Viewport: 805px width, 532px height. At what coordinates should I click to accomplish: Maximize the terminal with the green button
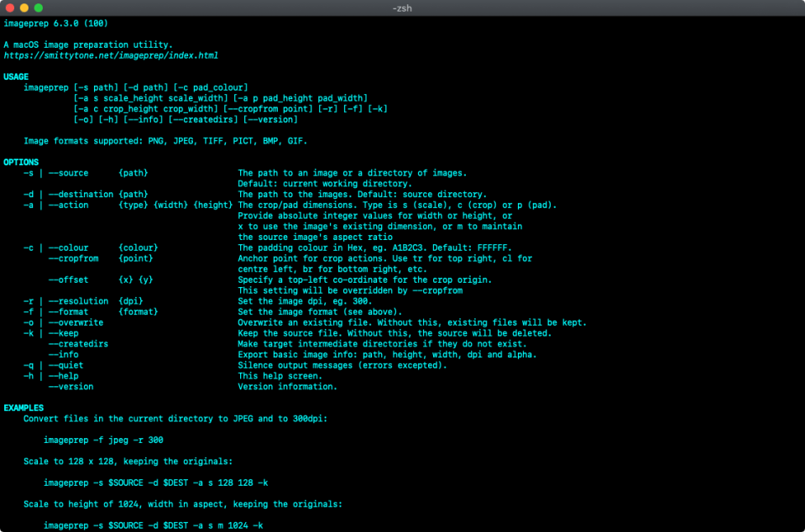tap(39, 8)
